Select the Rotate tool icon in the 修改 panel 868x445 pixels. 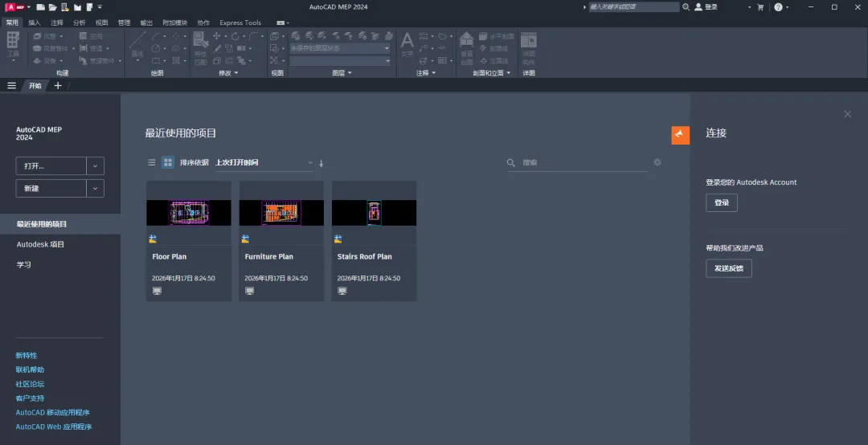click(x=235, y=36)
